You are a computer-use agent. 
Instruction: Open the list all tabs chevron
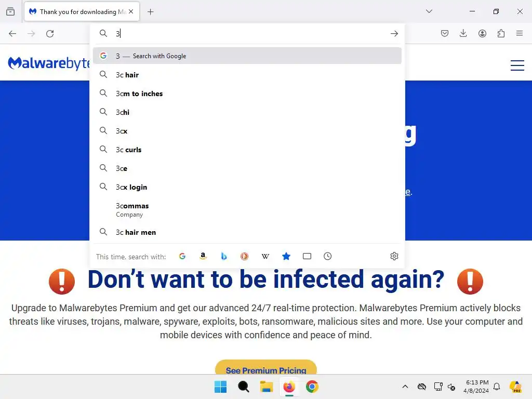tap(429, 11)
